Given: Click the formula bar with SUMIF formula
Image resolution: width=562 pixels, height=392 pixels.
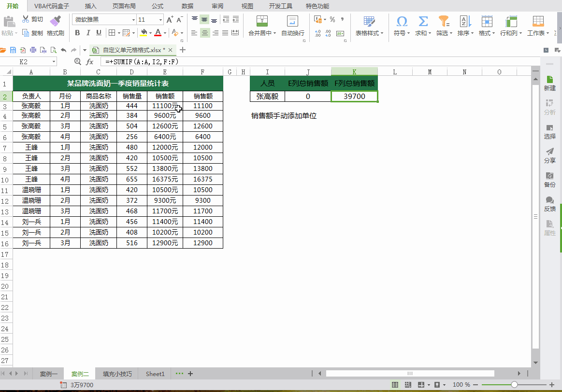Looking at the screenshot, I should (320, 62).
